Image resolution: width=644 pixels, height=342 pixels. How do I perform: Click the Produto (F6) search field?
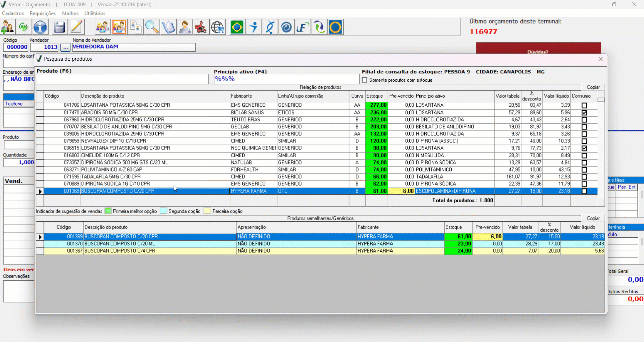pyautogui.click(x=122, y=79)
